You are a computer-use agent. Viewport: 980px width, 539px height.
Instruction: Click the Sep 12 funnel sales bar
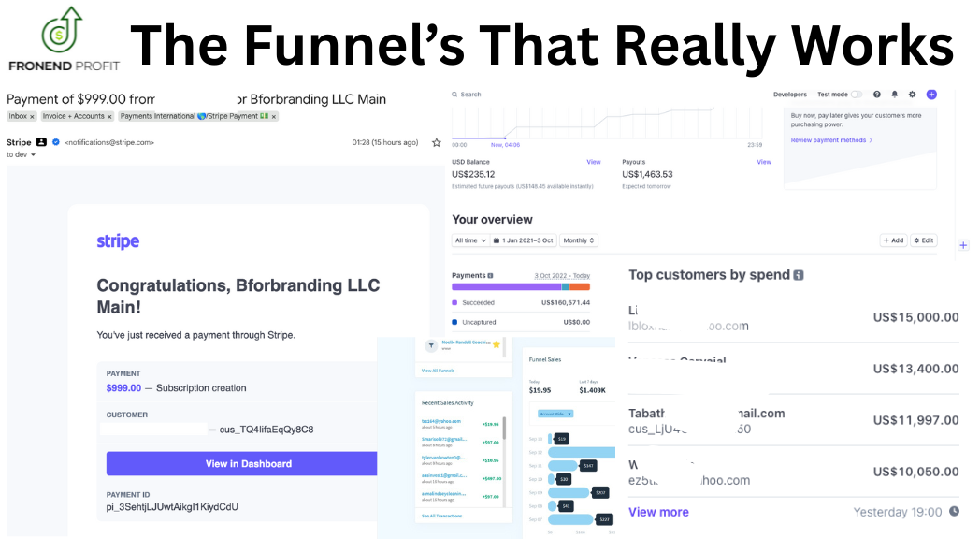click(582, 452)
